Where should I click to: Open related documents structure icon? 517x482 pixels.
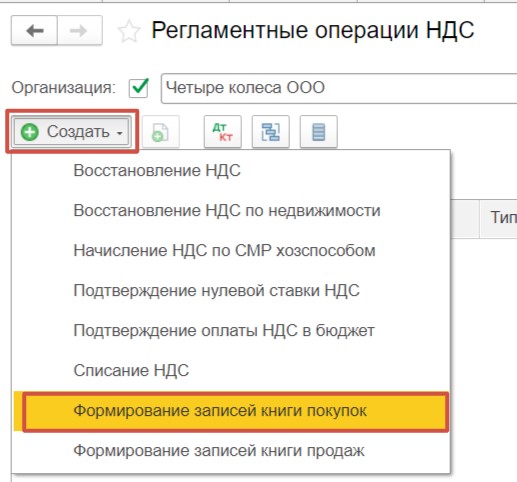pos(271,132)
